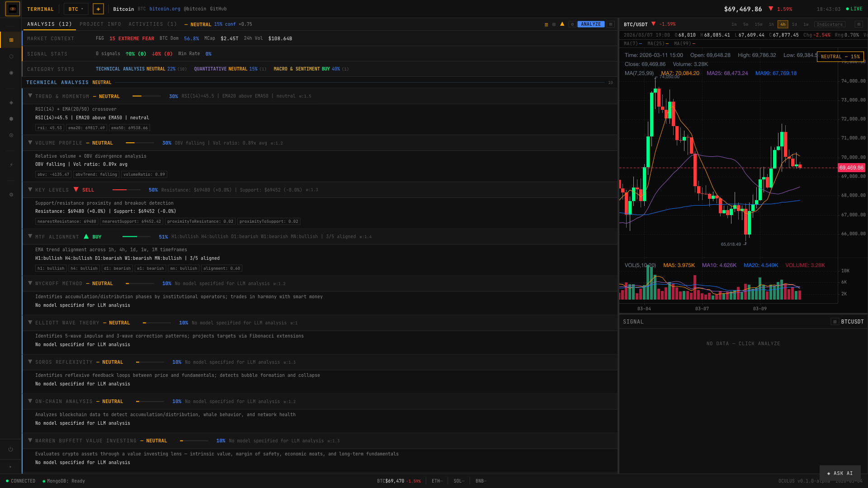Click the blue ANALYZE button
Image resolution: width=868 pixels, height=488 pixels.
[x=590, y=24]
